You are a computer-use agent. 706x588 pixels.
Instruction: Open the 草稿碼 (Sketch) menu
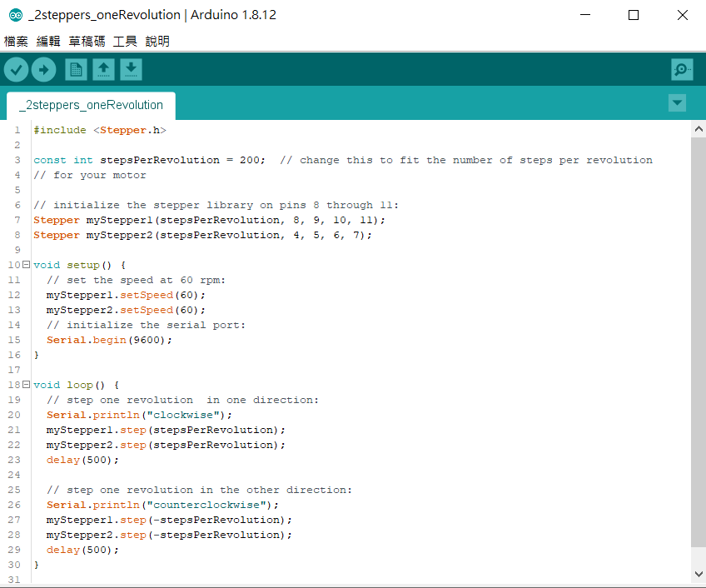point(87,41)
